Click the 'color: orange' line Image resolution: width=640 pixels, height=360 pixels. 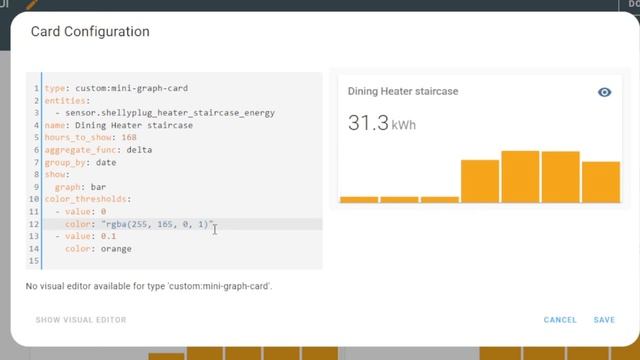[x=98, y=249]
